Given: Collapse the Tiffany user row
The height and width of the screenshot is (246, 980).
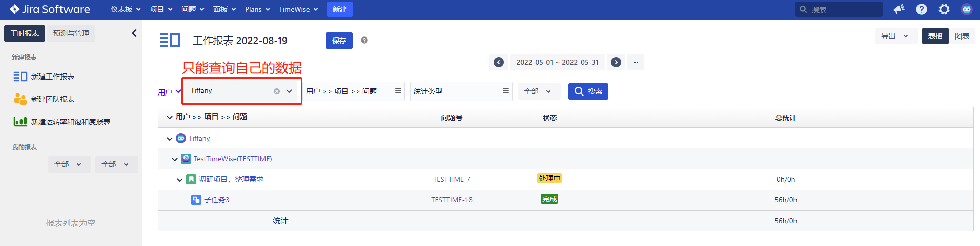Looking at the screenshot, I should coord(170,139).
